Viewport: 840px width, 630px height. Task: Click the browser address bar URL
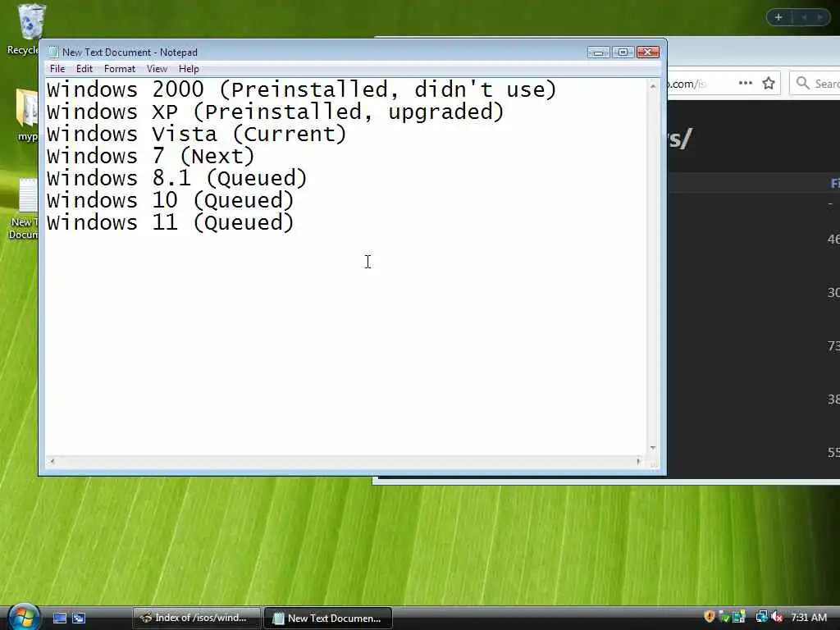coord(688,84)
